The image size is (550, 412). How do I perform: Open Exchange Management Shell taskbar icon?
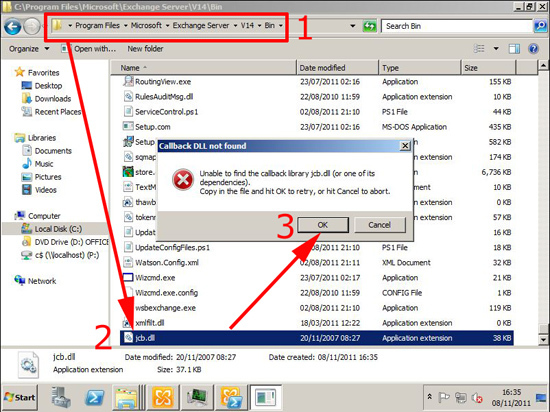click(231, 397)
